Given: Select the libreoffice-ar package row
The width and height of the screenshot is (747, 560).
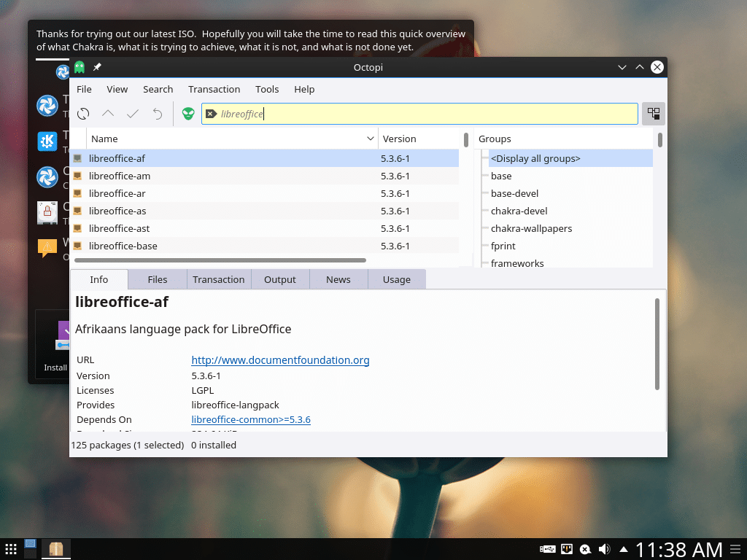Looking at the screenshot, I should point(265,193).
